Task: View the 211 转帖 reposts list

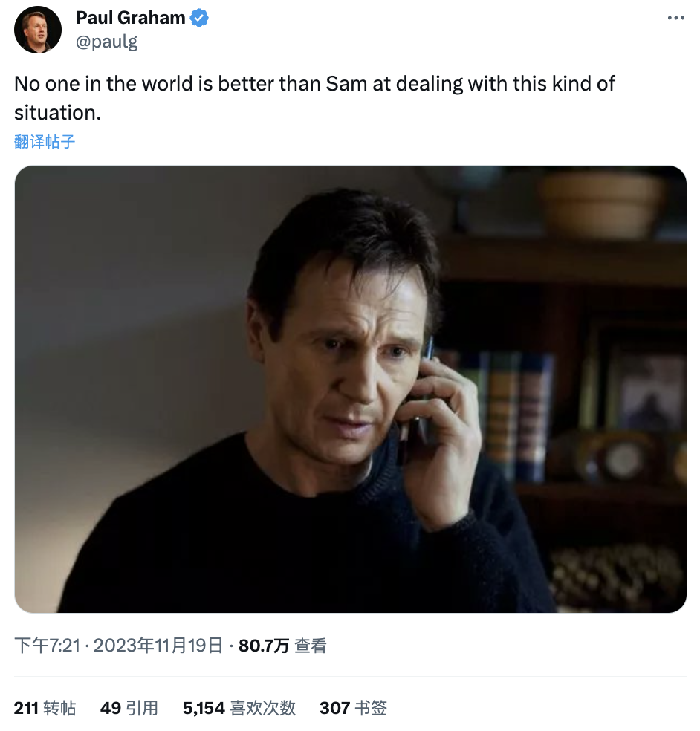Action: click(45, 708)
